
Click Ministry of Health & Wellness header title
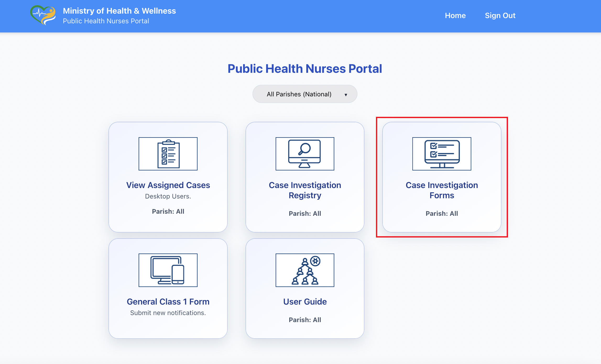[119, 11]
